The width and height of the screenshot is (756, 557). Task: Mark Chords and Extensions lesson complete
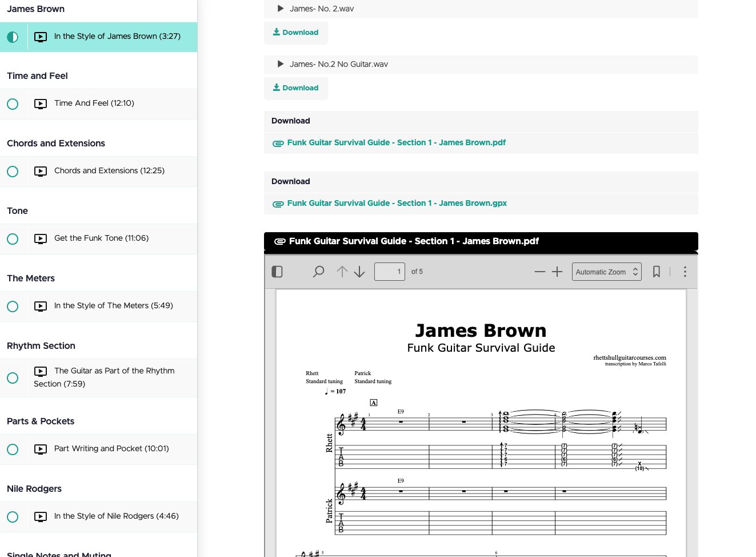(x=13, y=172)
